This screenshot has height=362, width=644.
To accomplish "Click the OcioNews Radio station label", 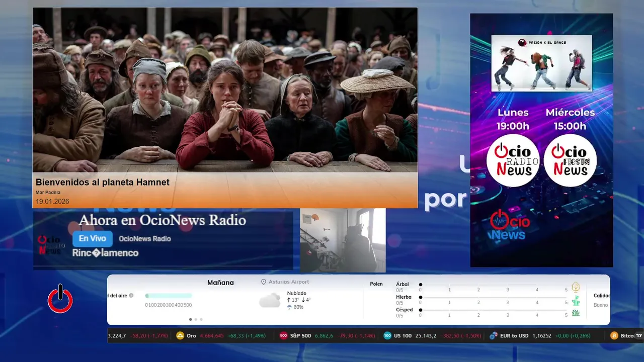I will (x=145, y=239).
